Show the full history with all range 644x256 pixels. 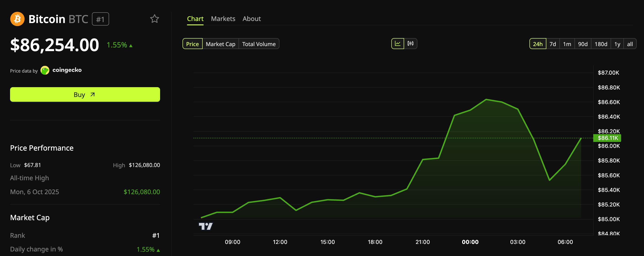630,44
